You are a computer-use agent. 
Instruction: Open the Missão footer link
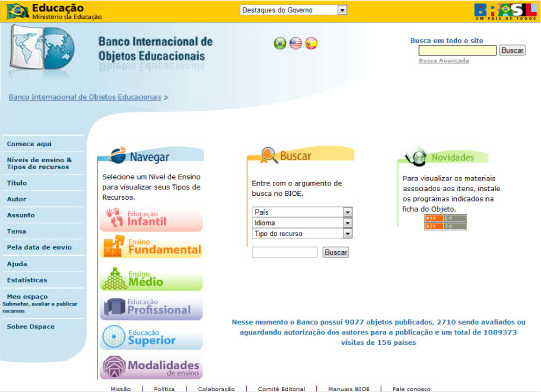(x=121, y=389)
